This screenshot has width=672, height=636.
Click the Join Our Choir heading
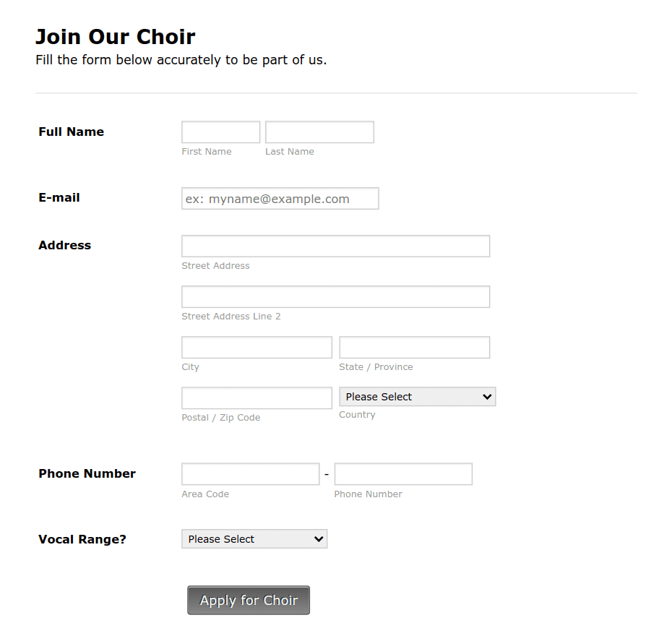pos(115,36)
